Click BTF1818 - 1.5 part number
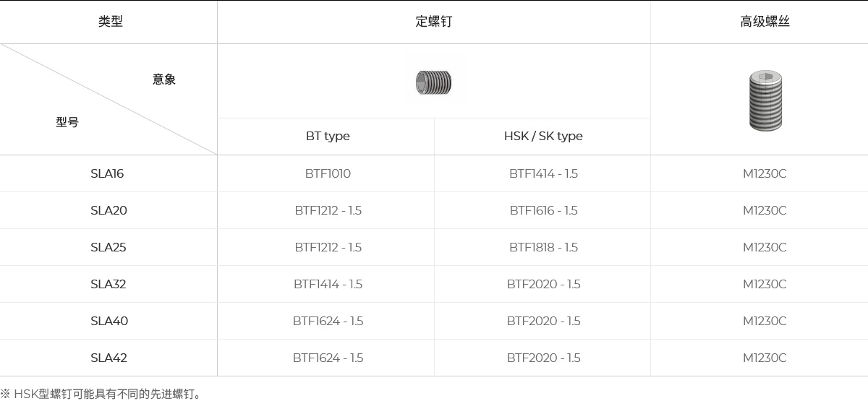Screen dimensions: 868x401 pos(543,247)
